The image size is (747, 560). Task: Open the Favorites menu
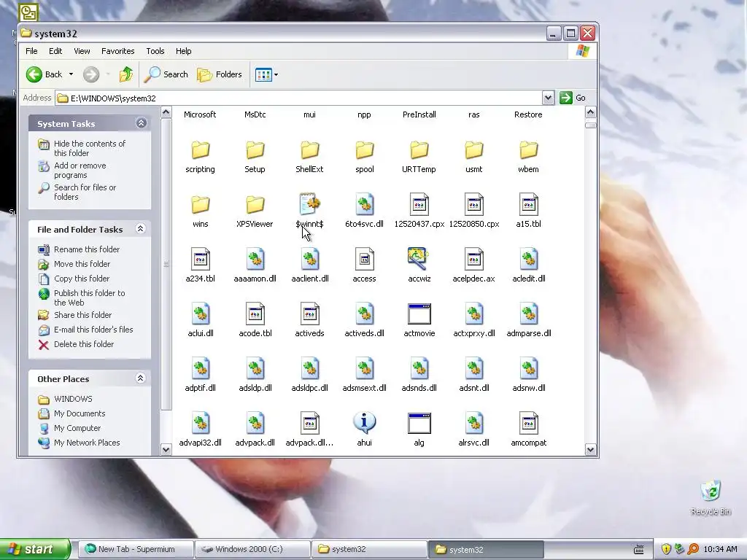117,51
